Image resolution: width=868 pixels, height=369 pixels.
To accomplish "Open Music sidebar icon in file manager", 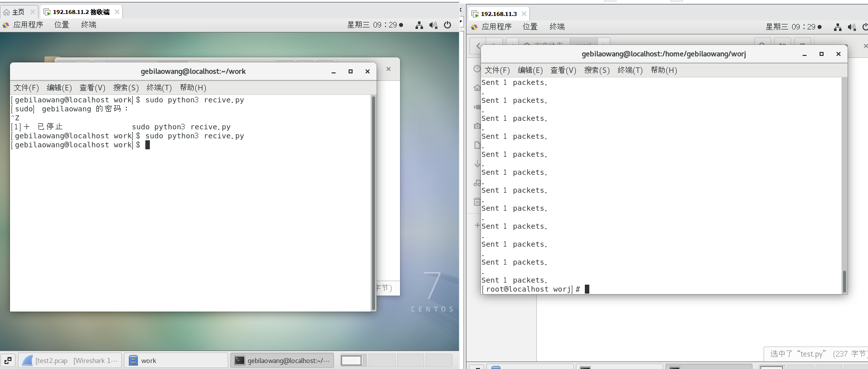I will coord(477,183).
